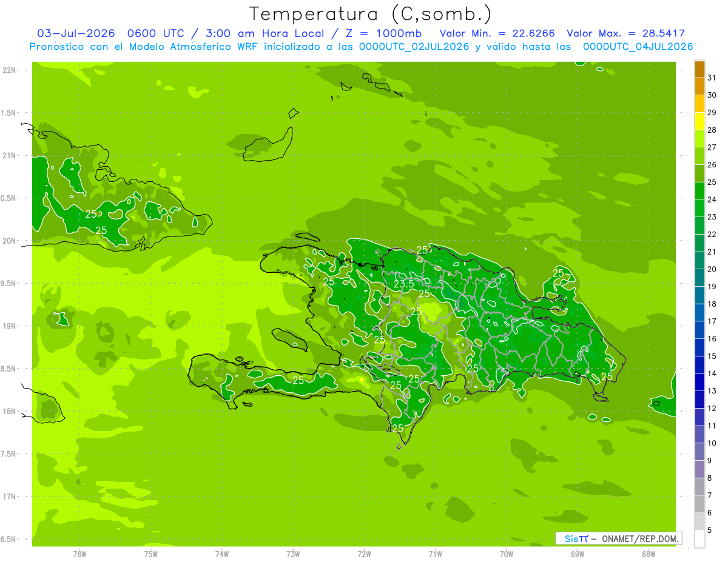Click the "15" legend value label
This screenshot has width=728, height=562.
tap(712, 356)
